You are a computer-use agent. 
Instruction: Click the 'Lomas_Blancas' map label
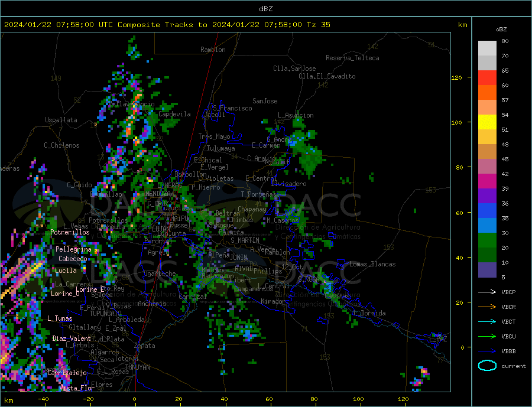pyautogui.click(x=372, y=264)
